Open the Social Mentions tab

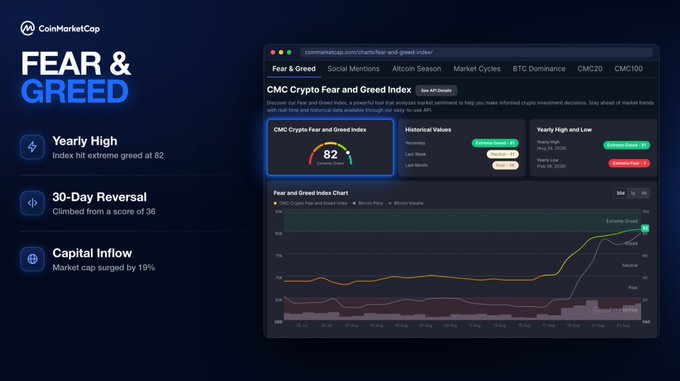click(353, 69)
